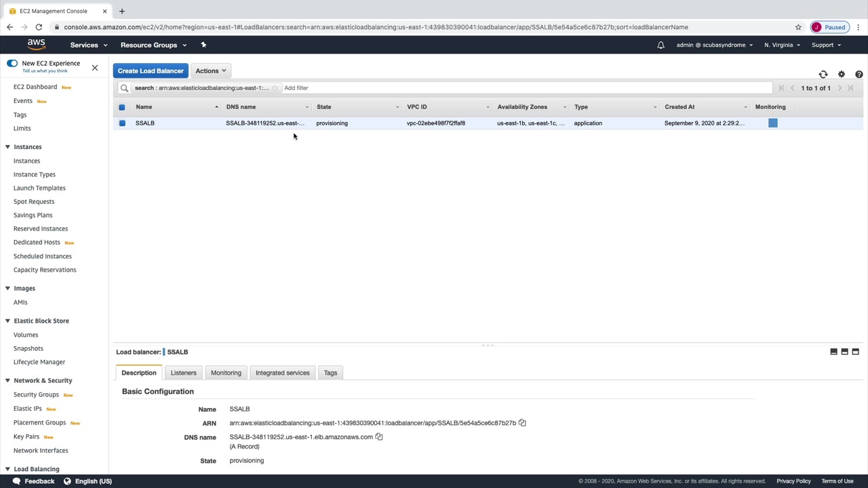The image size is (868, 488).
Task: Collapse the Elastic Block Store section
Action: (x=7, y=321)
